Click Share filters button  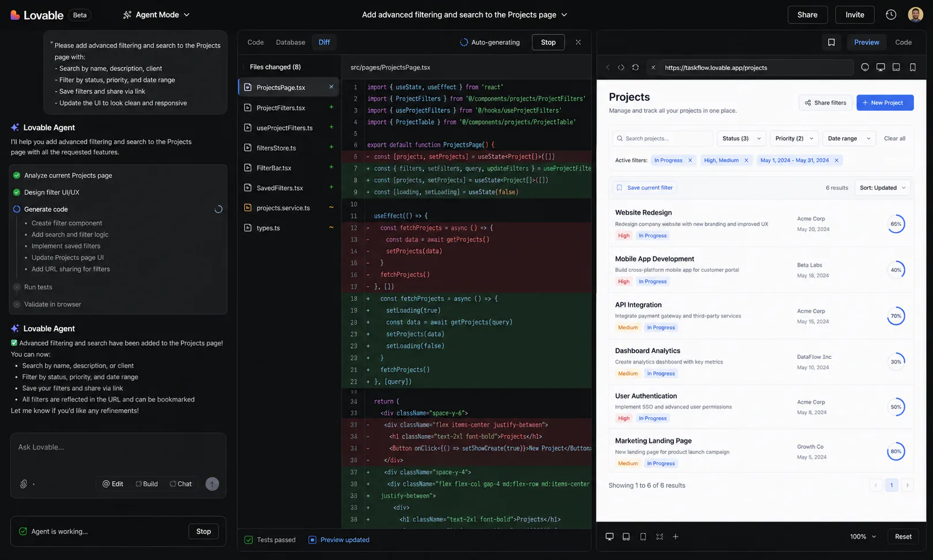tap(825, 103)
